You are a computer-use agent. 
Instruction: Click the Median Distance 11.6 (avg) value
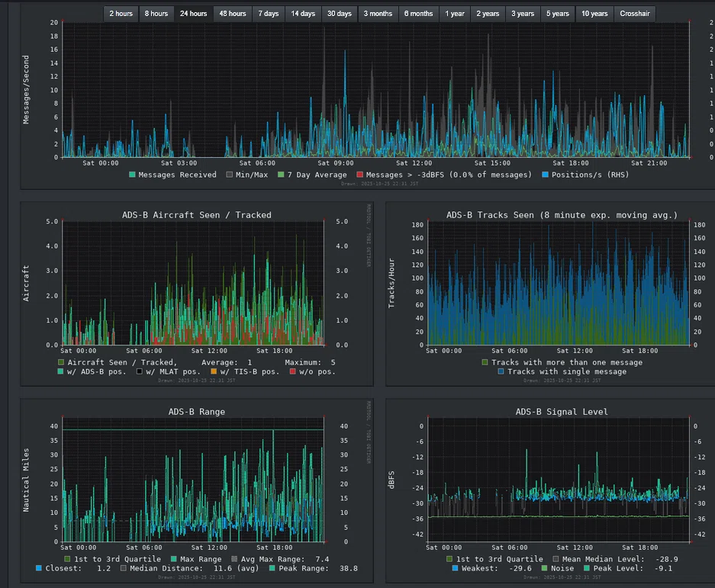click(236, 568)
